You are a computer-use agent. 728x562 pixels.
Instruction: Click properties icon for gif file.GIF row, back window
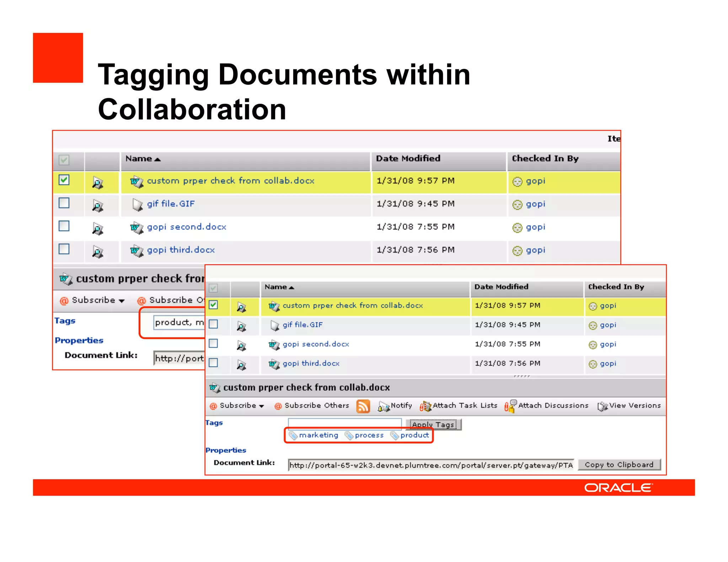point(98,206)
